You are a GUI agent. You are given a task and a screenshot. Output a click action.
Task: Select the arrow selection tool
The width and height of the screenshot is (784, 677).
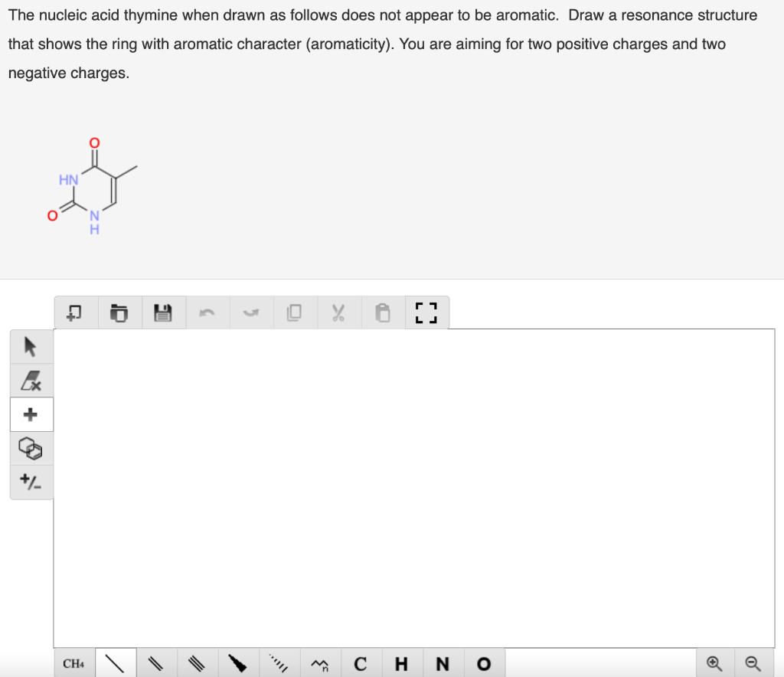31,345
